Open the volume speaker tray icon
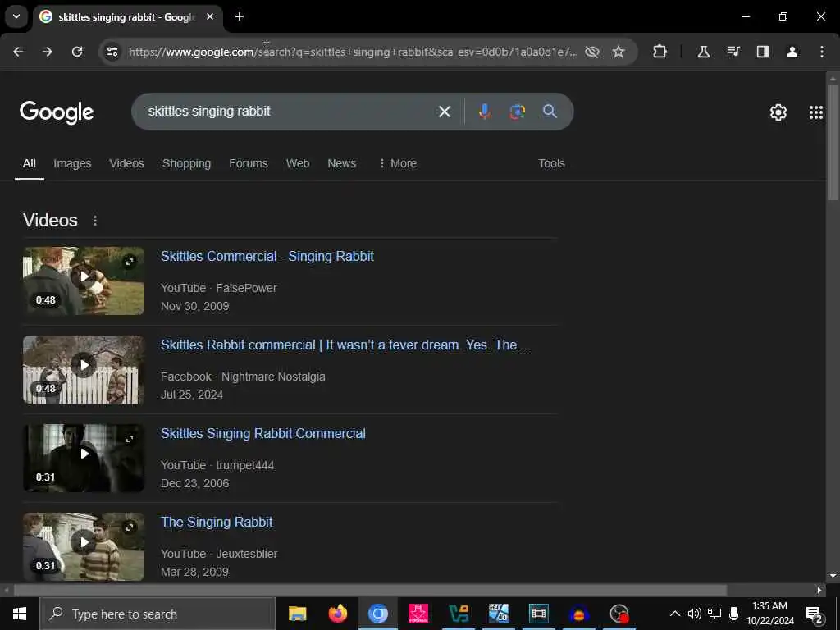The width and height of the screenshot is (840, 630). point(694,614)
